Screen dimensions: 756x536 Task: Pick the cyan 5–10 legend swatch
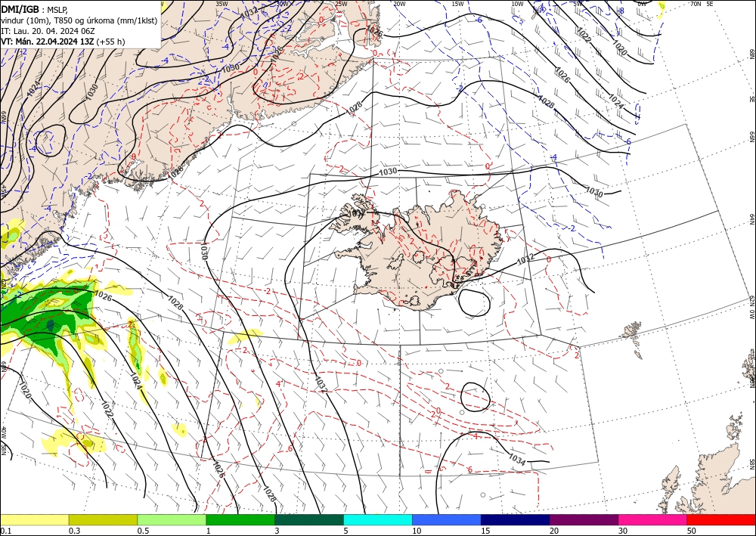(378, 519)
